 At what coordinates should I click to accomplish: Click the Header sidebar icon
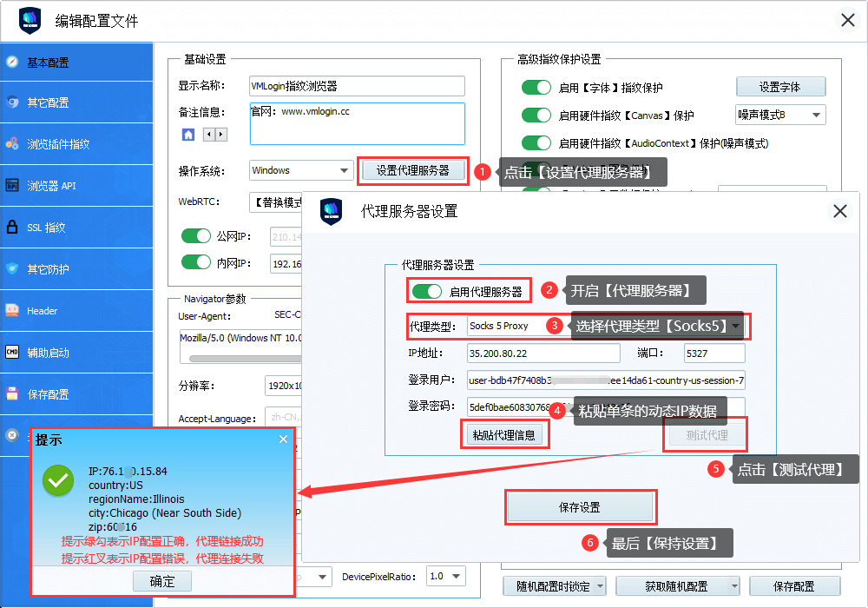pyautogui.click(x=12, y=311)
